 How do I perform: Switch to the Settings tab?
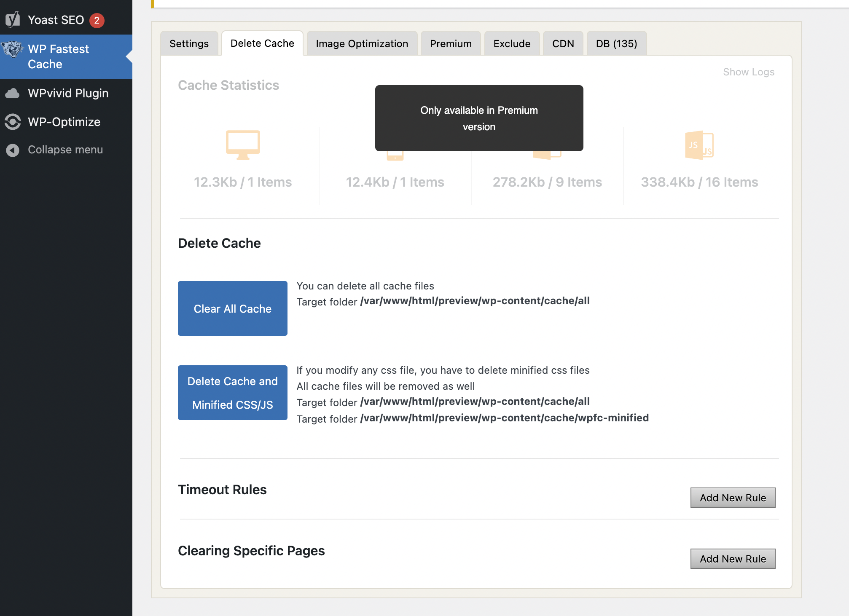(189, 43)
